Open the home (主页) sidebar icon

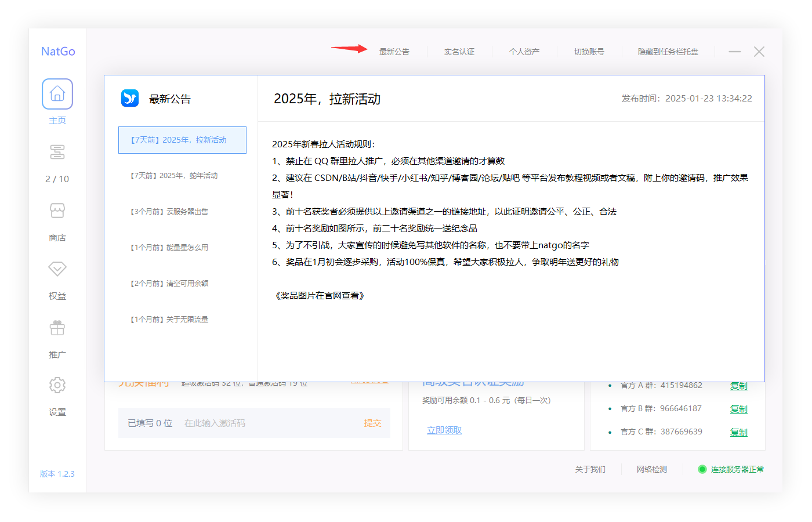pos(57,94)
